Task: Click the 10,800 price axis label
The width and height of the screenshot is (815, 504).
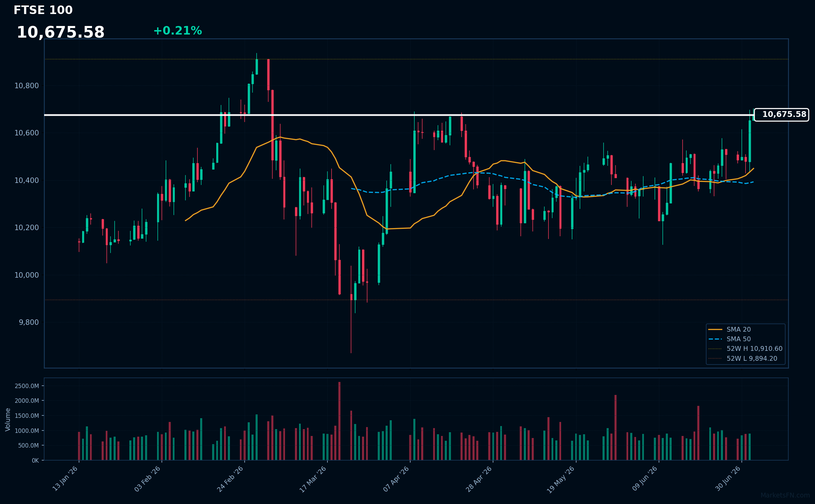Action: (x=27, y=86)
